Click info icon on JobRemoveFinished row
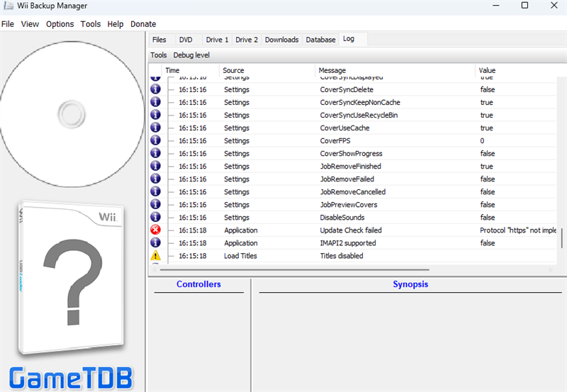The width and height of the screenshot is (567, 392). tap(155, 166)
